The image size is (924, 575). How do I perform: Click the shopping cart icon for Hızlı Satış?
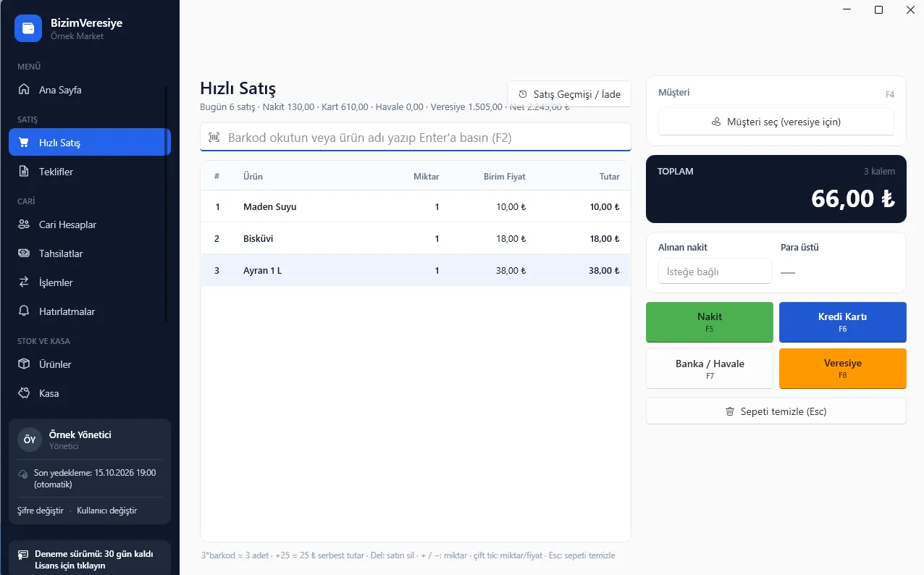pos(24,143)
